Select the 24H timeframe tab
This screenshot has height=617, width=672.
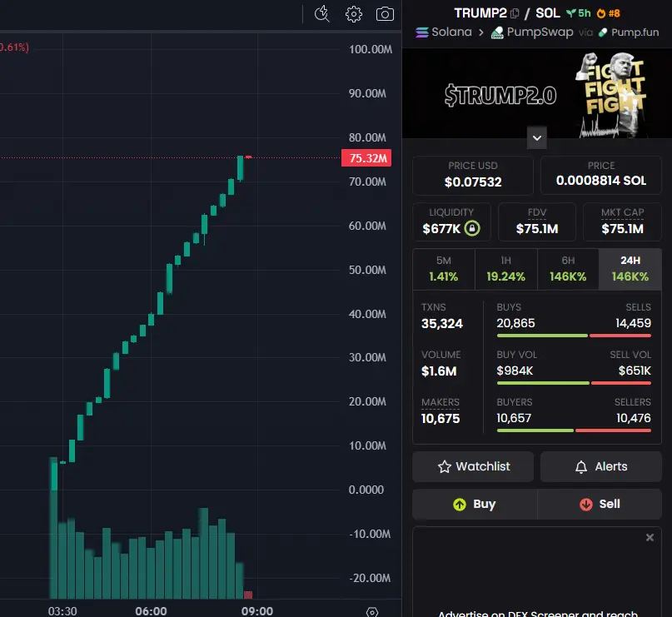tap(630, 269)
